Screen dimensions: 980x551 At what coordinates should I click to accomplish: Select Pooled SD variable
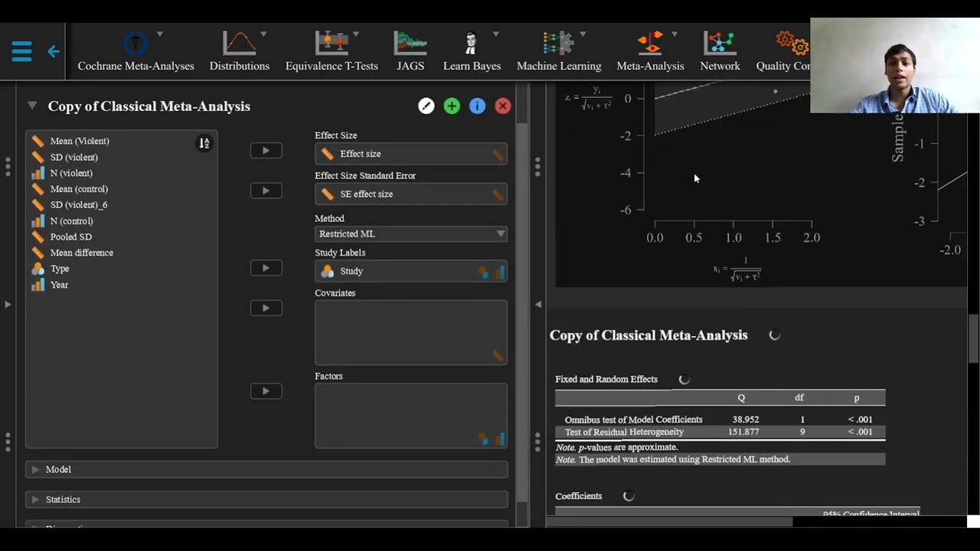(x=70, y=237)
